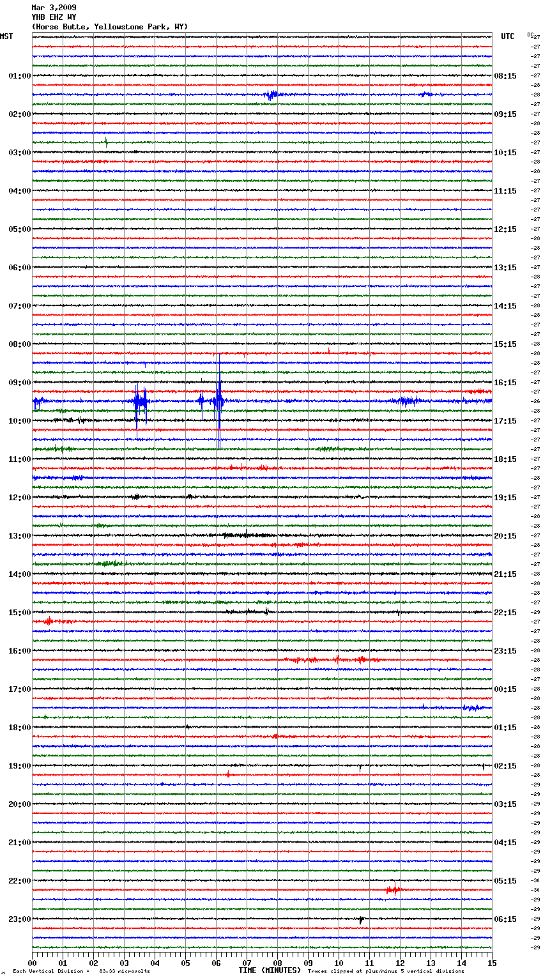Viewport: 543px width, 980px height.
Task: Click the red burst in the 22:15 trace
Action: point(394,889)
